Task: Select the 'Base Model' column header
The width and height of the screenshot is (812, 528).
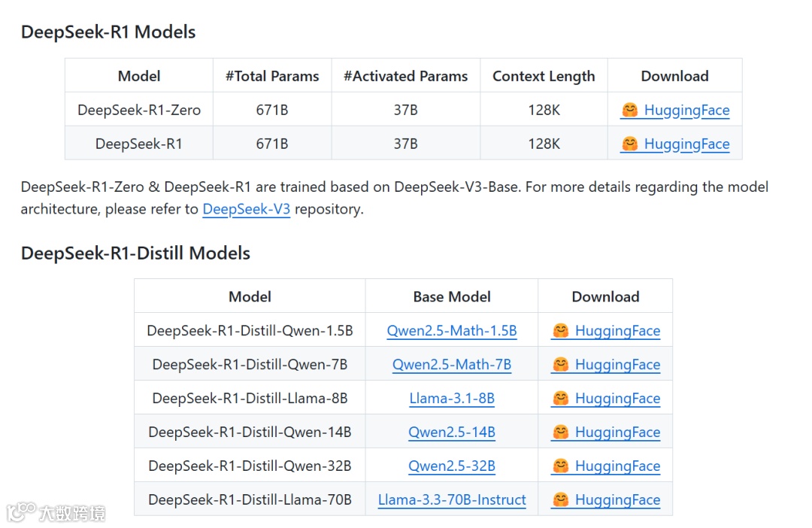Action: point(452,296)
